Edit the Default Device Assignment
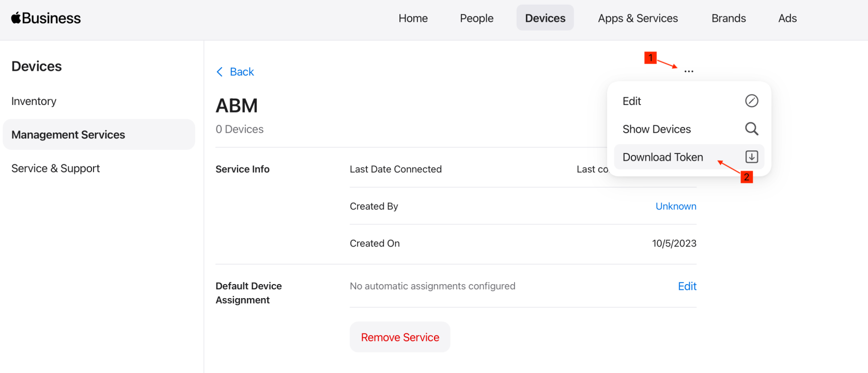868x373 pixels. tap(687, 286)
